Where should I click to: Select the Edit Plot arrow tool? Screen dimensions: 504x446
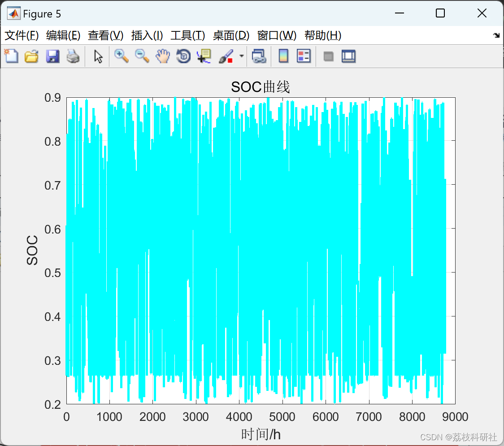pos(98,56)
